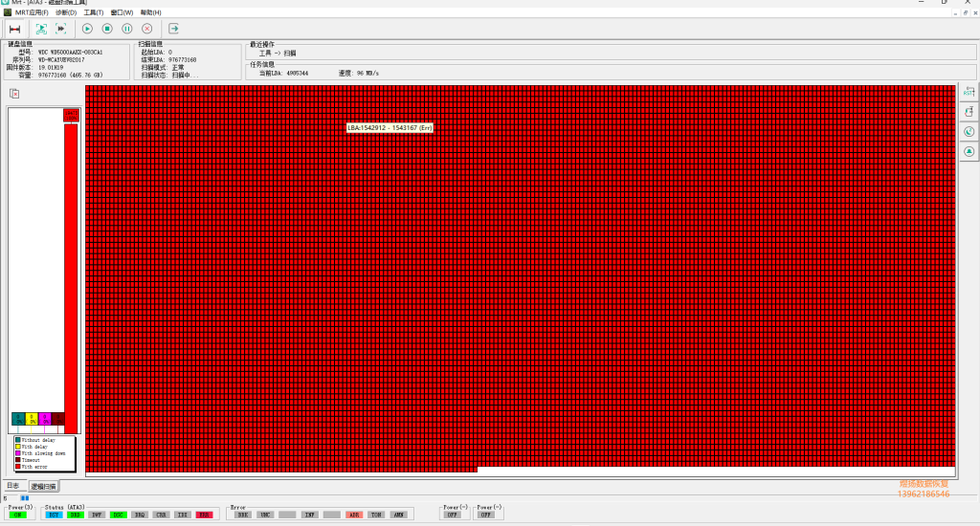The image size is (980, 526).
Task: Click the highlighted ABR error indicator
Action: pos(354,515)
